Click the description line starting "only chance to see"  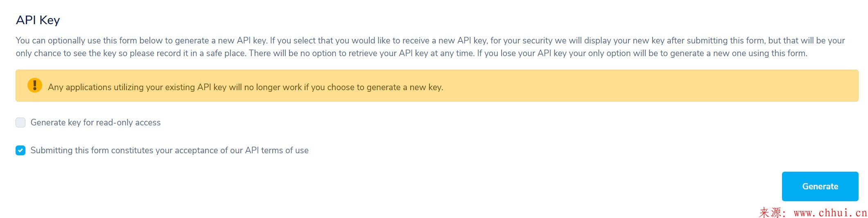click(411, 53)
